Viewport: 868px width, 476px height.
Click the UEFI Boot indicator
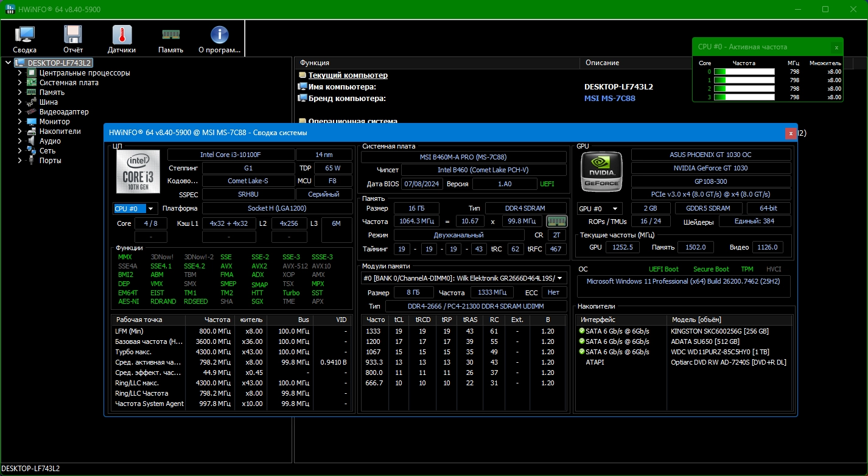[663, 269]
